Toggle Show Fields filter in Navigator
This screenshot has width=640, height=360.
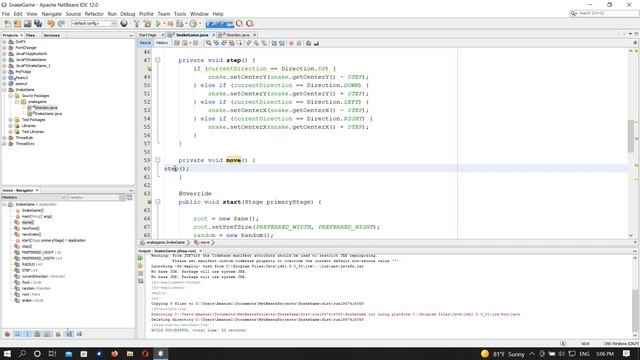(x=17, y=334)
